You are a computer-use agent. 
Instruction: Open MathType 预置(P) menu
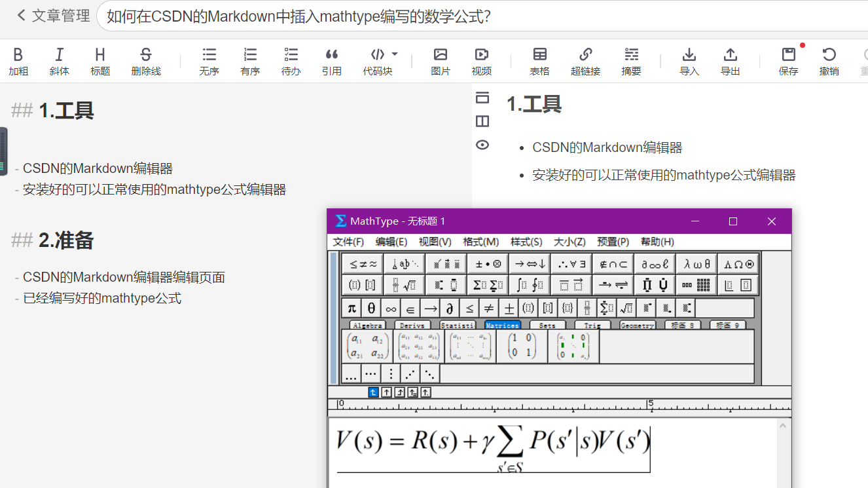pyautogui.click(x=613, y=242)
